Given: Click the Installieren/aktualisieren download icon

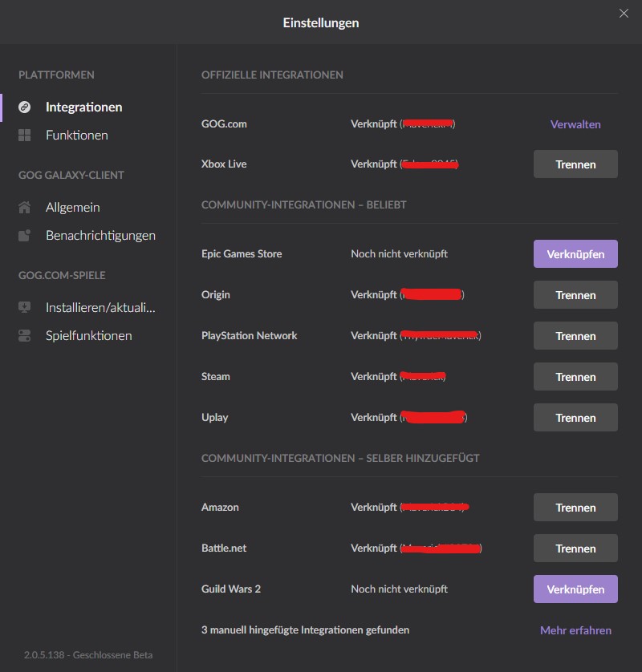Looking at the screenshot, I should [x=24, y=307].
